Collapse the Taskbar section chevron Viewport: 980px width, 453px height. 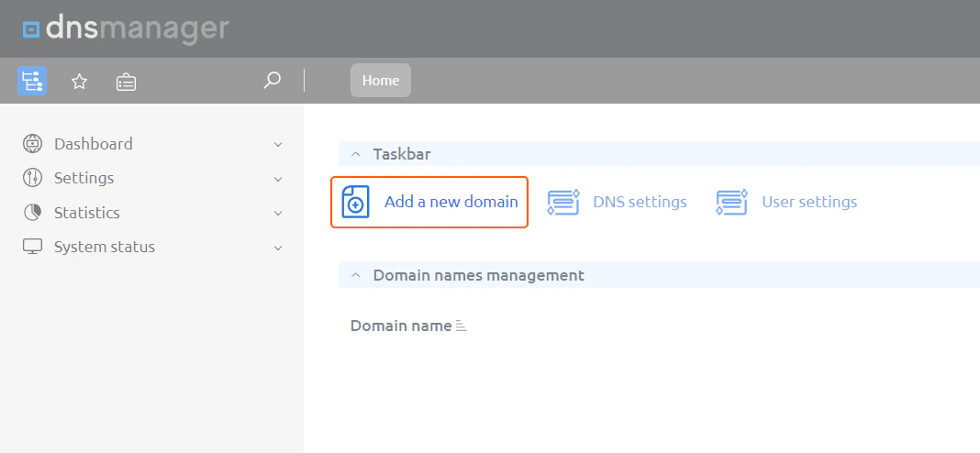point(356,154)
